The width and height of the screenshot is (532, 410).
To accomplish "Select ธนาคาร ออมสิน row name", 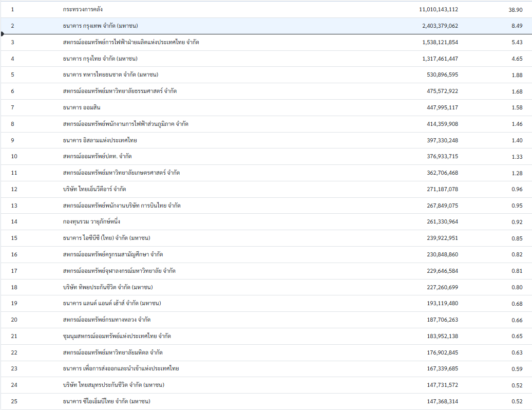I will 82,107.
